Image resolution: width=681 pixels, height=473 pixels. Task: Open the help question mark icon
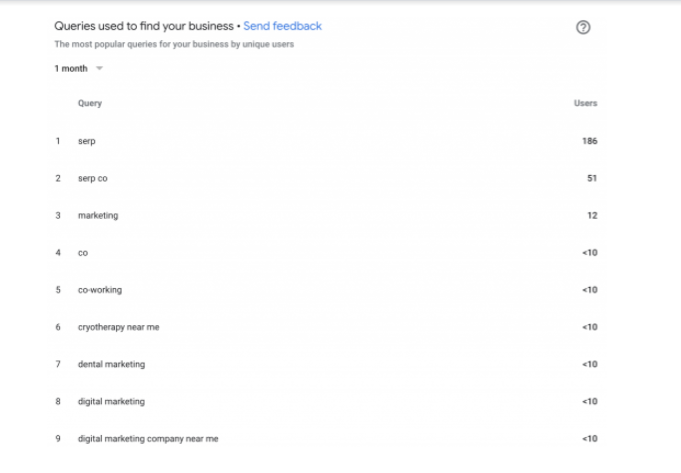point(583,27)
